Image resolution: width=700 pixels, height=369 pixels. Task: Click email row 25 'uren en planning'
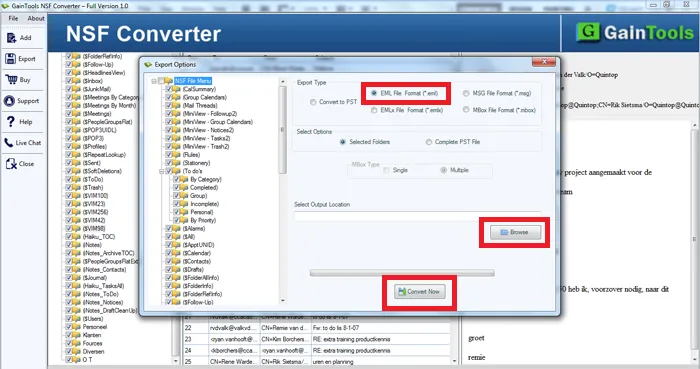317,361
